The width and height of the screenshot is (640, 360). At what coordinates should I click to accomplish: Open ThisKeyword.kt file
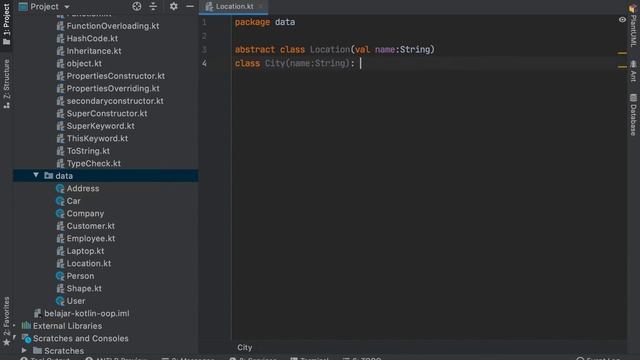tap(97, 138)
